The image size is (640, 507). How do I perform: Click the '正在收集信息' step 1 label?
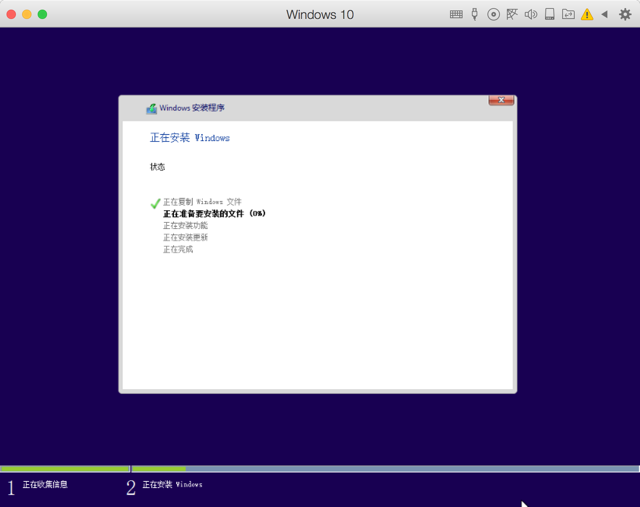[x=45, y=485]
